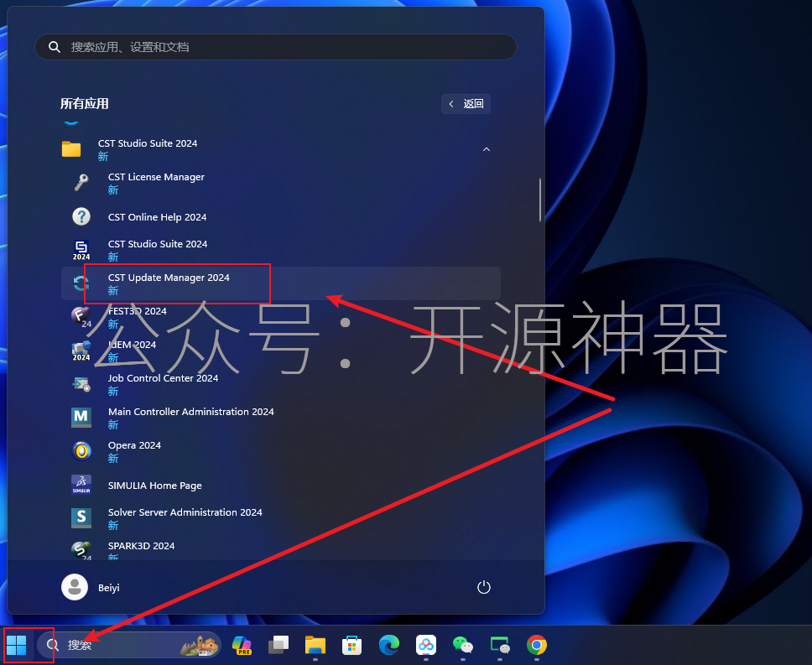Screen dimensions: 812x665
Task: Launch Microsoft Edge from the taskbar
Action: pyautogui.click(x=389, y=645)
